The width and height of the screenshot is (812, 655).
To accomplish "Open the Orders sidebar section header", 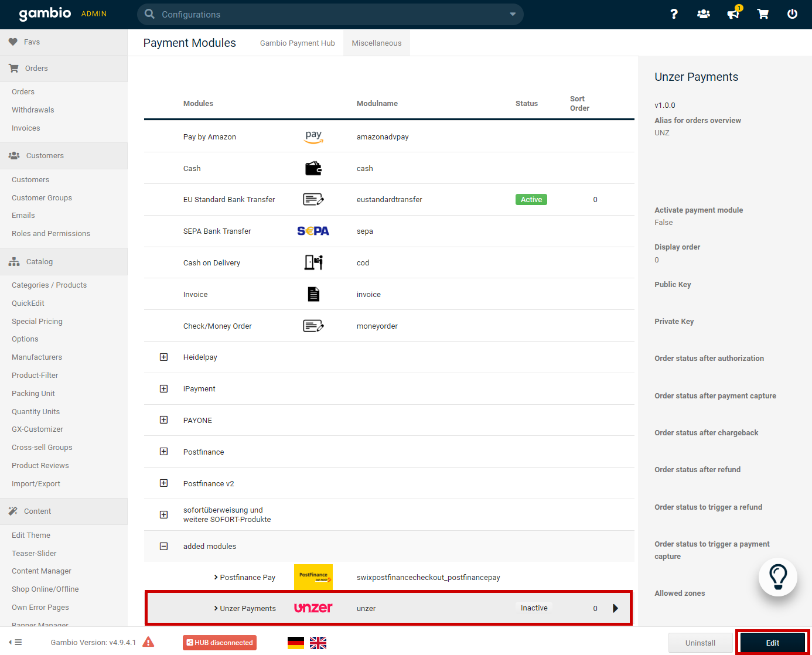I will pyautogui.click(x=64, y=69).
